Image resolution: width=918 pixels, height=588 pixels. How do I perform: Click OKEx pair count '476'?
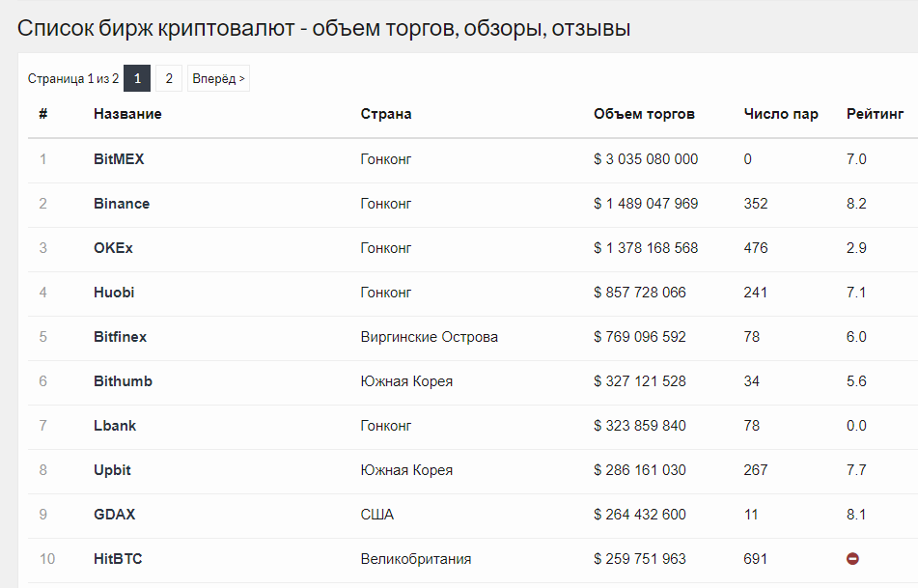click(x=755, y=248)
